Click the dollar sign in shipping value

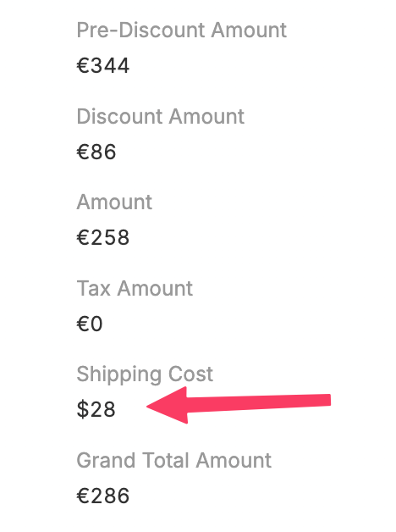pyautogui.click(x=83, y=409)
